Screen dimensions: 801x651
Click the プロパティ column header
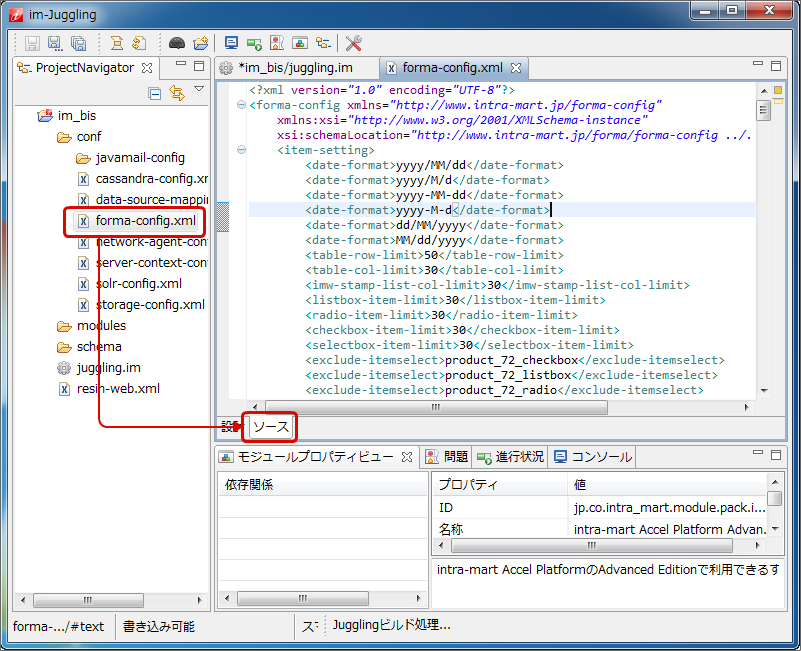tap(499, 484)
